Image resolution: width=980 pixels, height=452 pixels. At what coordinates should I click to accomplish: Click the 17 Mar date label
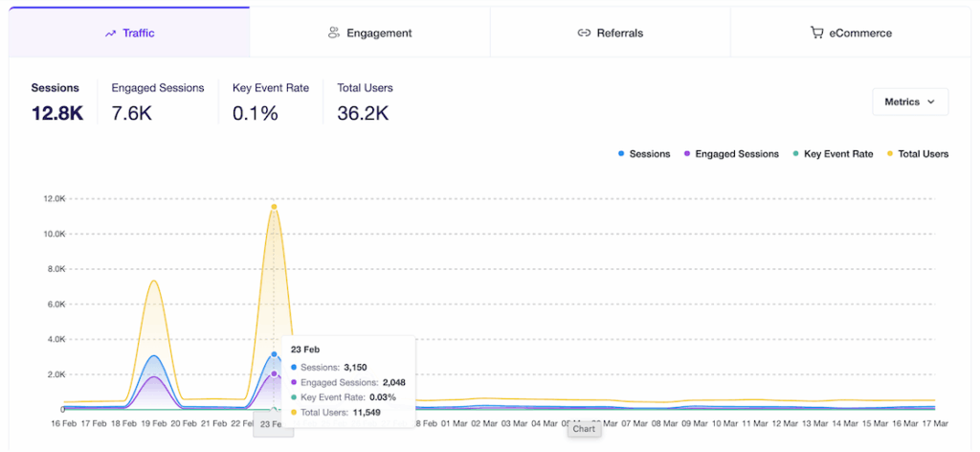934,424
